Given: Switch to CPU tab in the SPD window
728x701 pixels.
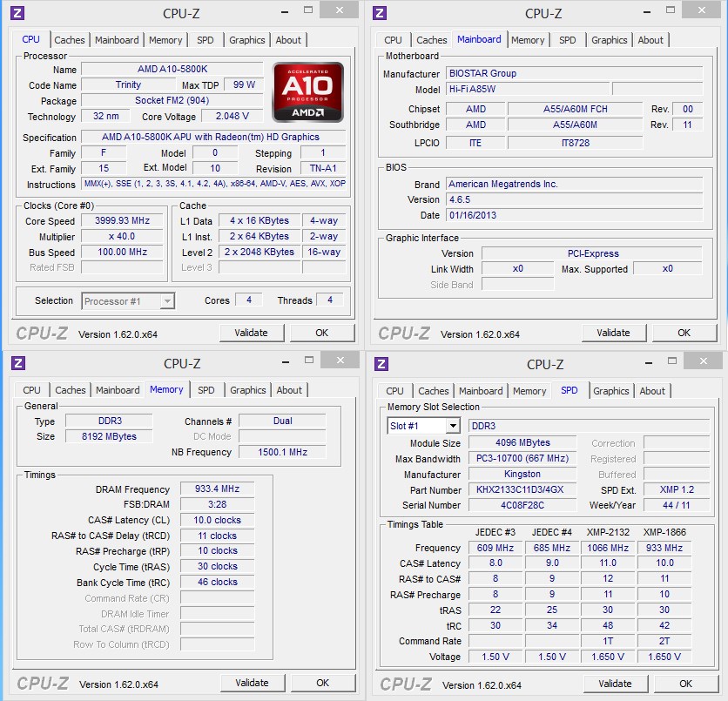Looking at the screenshot, I should coord(394,391).
